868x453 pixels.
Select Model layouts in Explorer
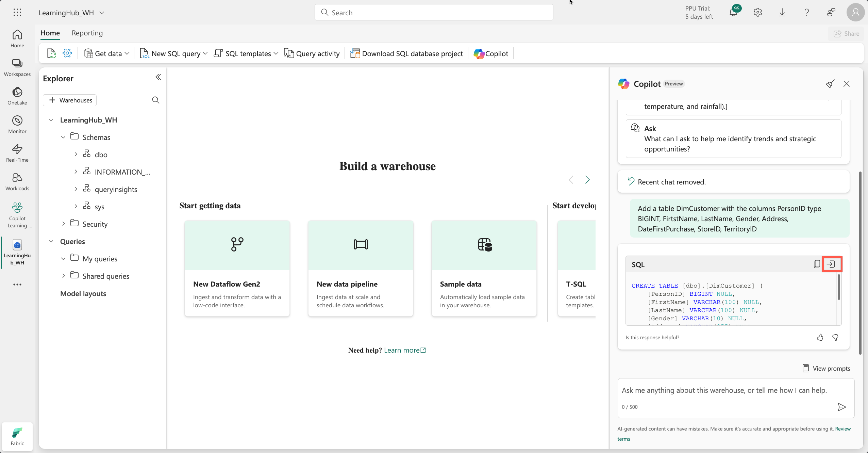[x=83, y=293]
